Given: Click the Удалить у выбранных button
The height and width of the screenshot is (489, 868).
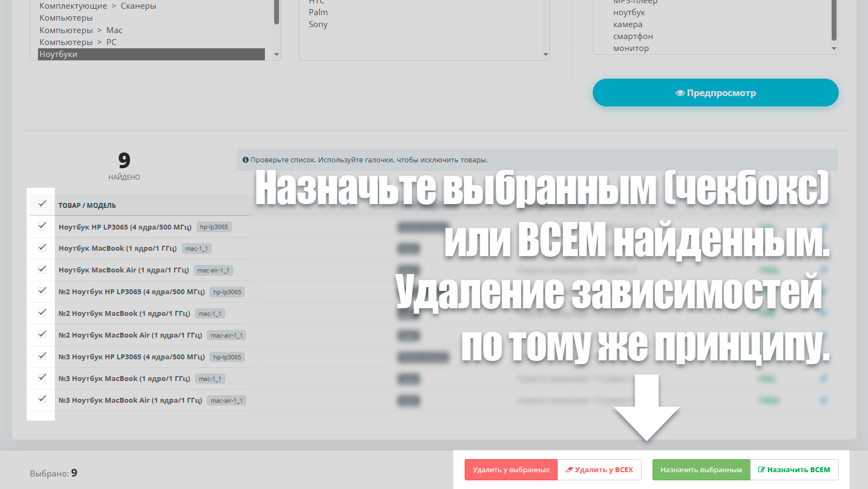Looking at the screenshot, I should point(511,470).
